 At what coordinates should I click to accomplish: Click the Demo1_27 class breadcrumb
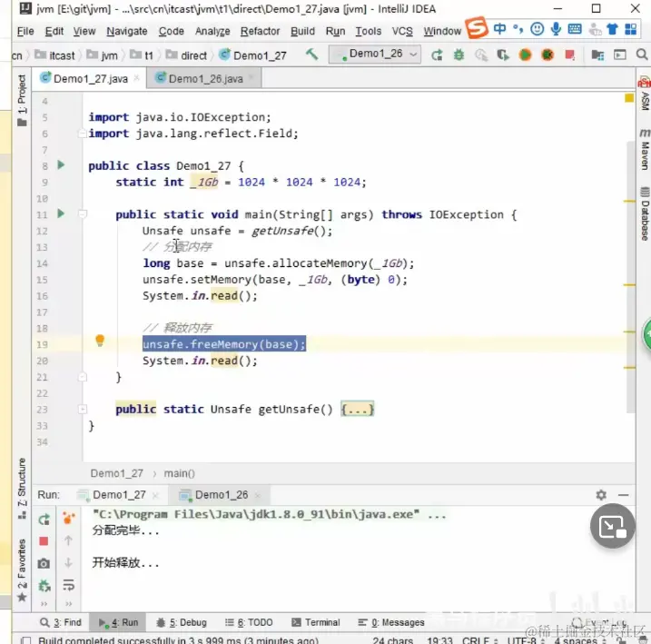(252, 55)
